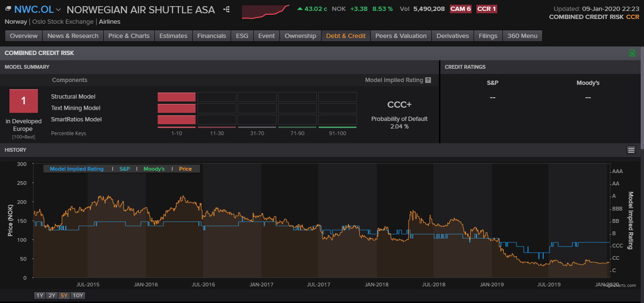This screenshot has width=644, height=303.
Task: Open the Filings tab
Action: pos(488,36)
